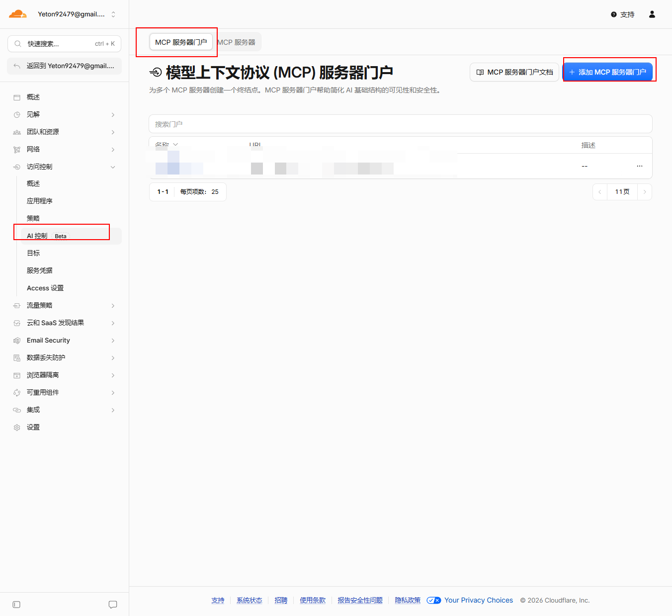
Task: Open the 支持 help menu in the top bar
Action: 622,14
